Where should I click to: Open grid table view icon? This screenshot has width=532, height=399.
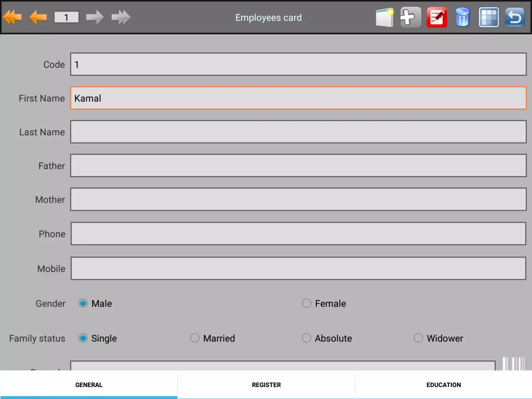pyautogui.click(x=489, y=17)
